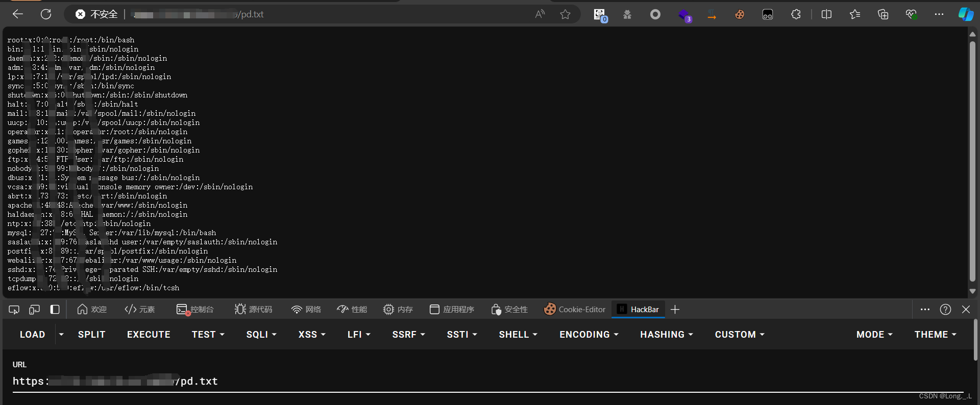
Task: Open the 源代码 sources tab
Action: (253, 310)
